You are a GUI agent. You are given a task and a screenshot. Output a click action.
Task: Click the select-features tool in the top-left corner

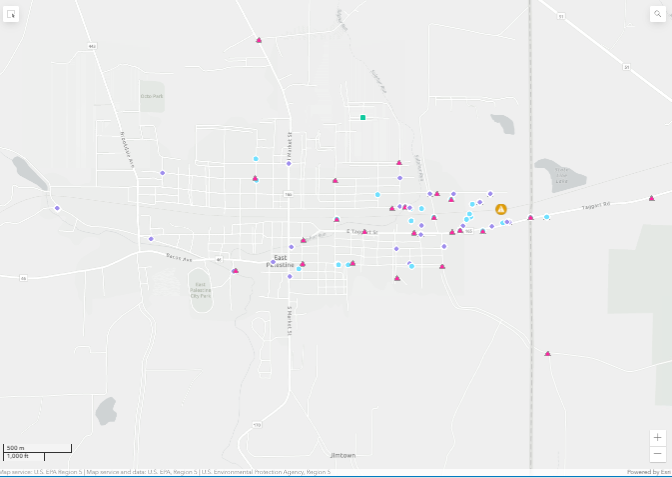pyautogui.click(x=12, y=14)
